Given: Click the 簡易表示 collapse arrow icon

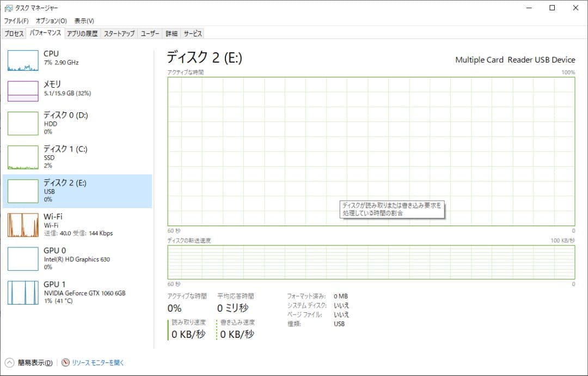Looking at the screenshot, I should [9, 362].
